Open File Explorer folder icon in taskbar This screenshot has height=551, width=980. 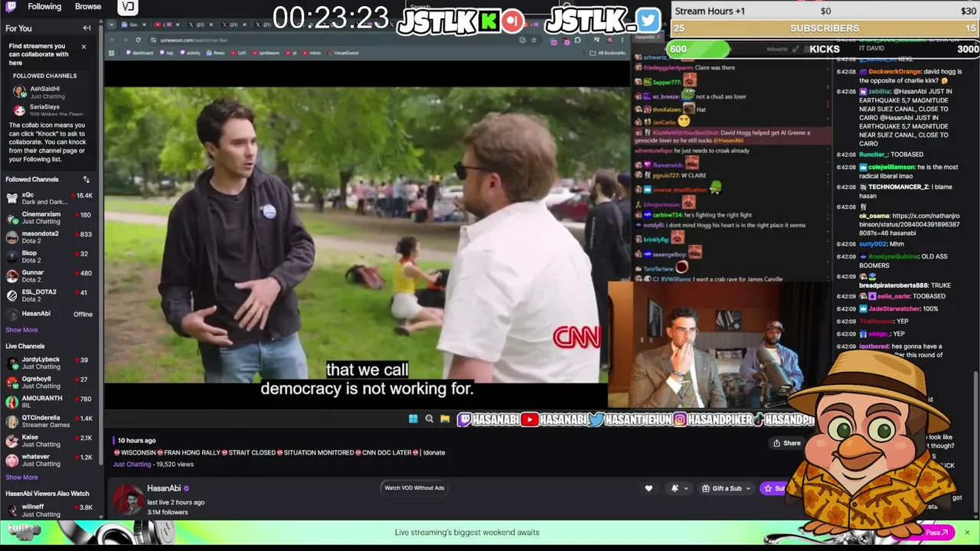coord(445,419)
